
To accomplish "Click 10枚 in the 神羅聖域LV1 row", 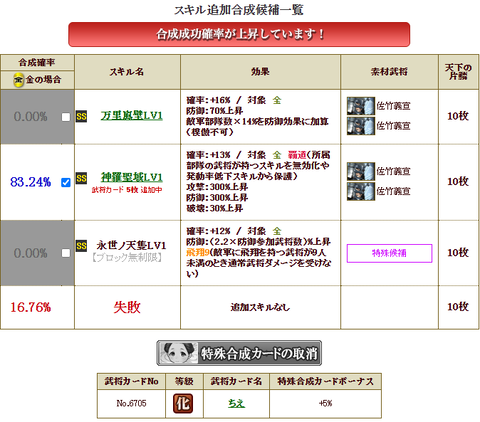I will 458,181.
